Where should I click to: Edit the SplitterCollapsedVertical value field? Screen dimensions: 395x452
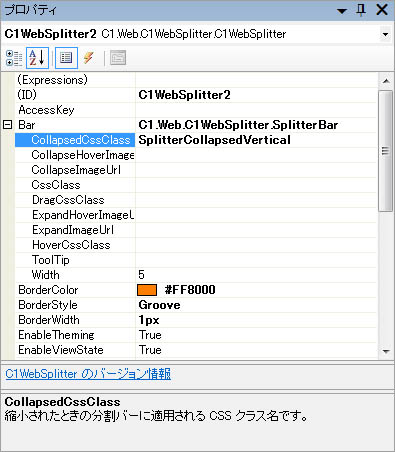pos(256,140)
